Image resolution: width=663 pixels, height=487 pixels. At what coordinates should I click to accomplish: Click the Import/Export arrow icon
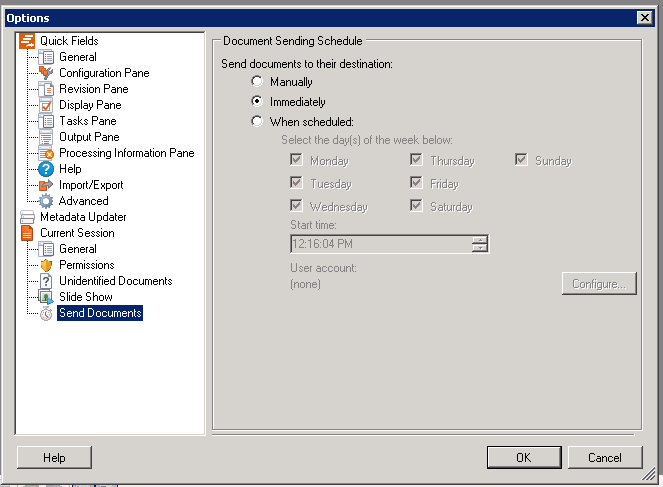(46, 185)
